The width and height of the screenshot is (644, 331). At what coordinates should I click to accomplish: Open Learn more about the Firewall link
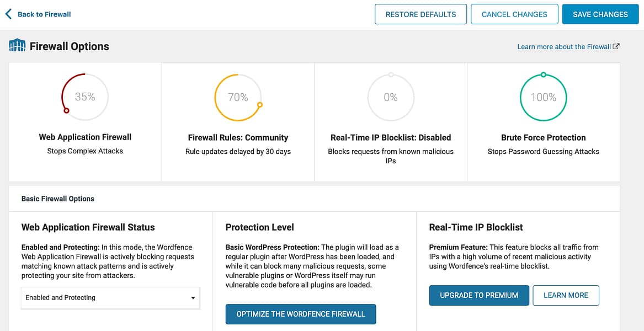point(563,47)
